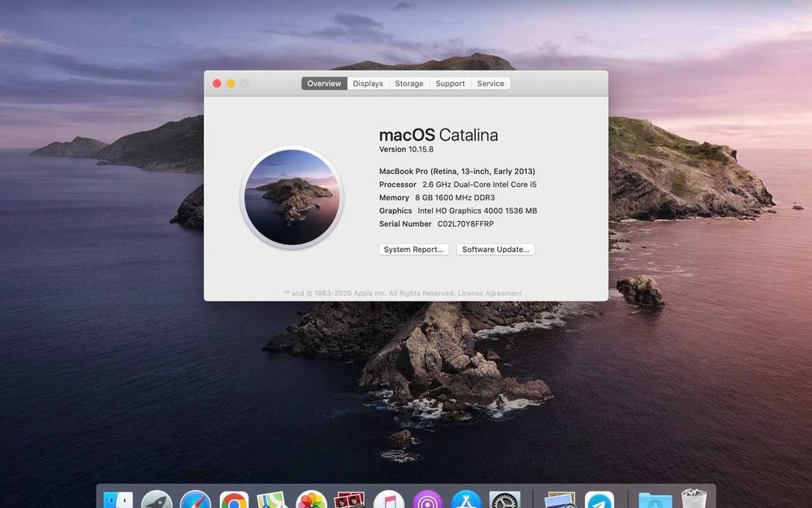The width and height of the screenshot is (812, 508).
Task: Open the Photos app in Dock
Action: tap(311, 500)
